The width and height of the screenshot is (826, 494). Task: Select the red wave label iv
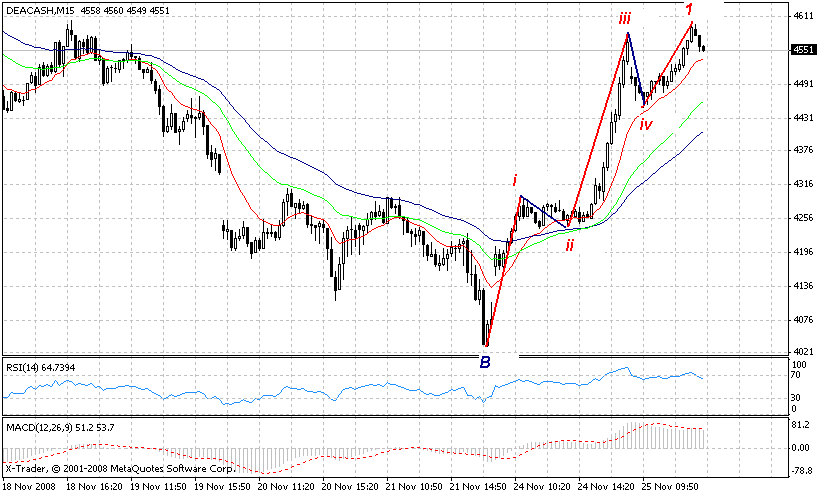pos(646,124)
